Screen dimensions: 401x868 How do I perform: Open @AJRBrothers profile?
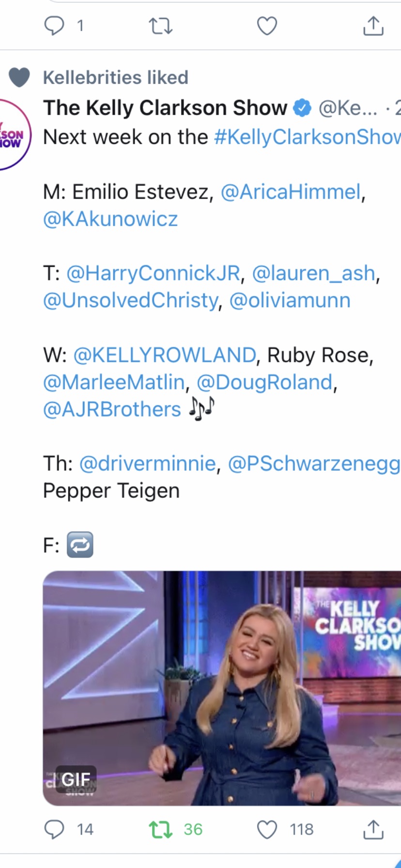[112, 409]
